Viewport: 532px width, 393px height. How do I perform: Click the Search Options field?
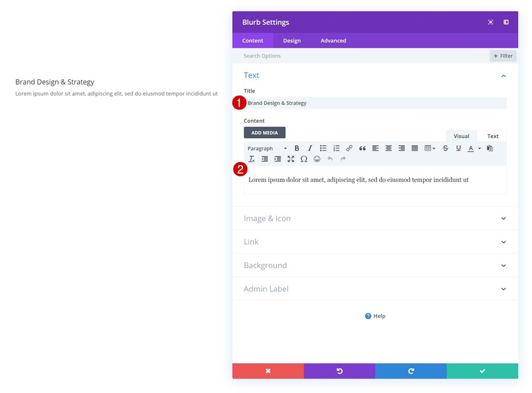(x=362, y=56)
